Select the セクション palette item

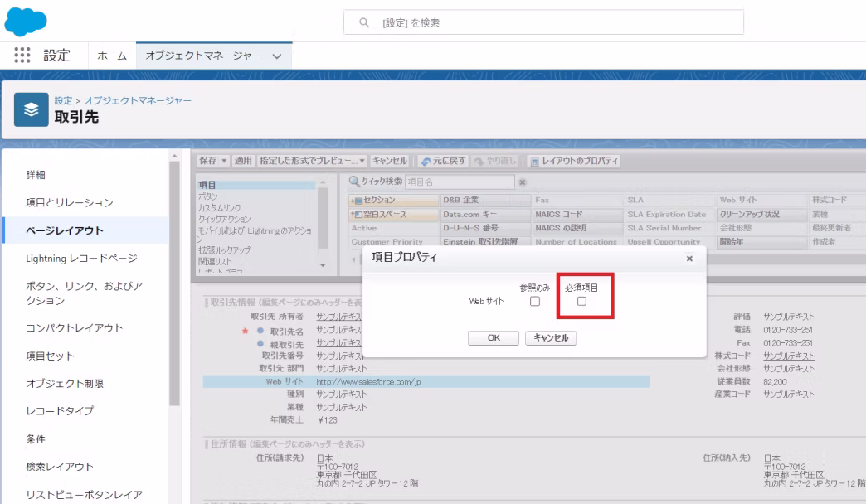394,200
